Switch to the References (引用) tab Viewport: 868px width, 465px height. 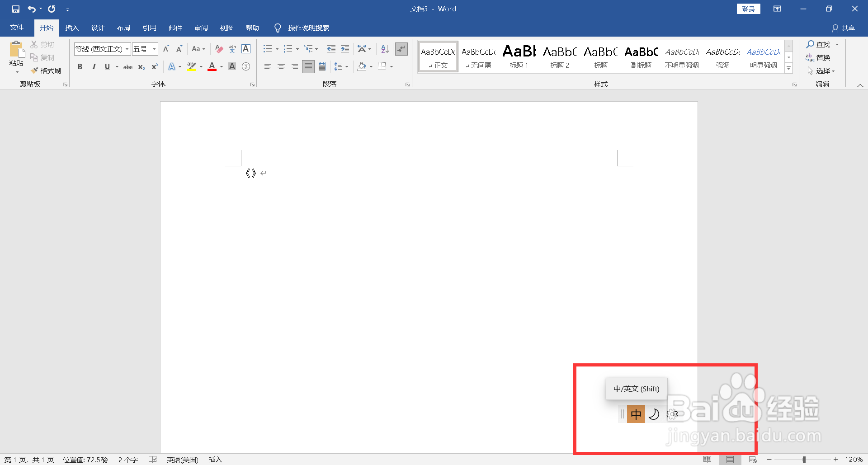tap(149, 28)
